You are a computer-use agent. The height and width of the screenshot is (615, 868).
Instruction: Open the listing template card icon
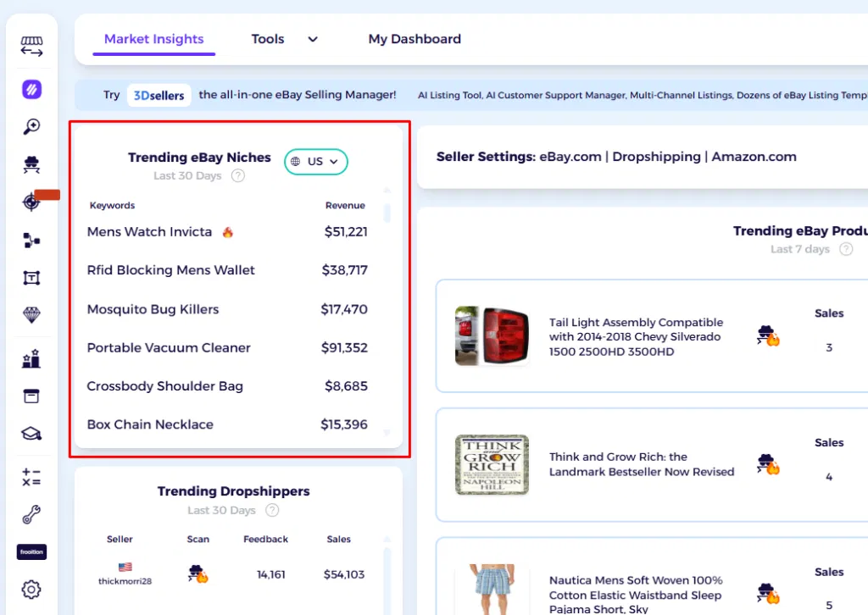(31, 396)
